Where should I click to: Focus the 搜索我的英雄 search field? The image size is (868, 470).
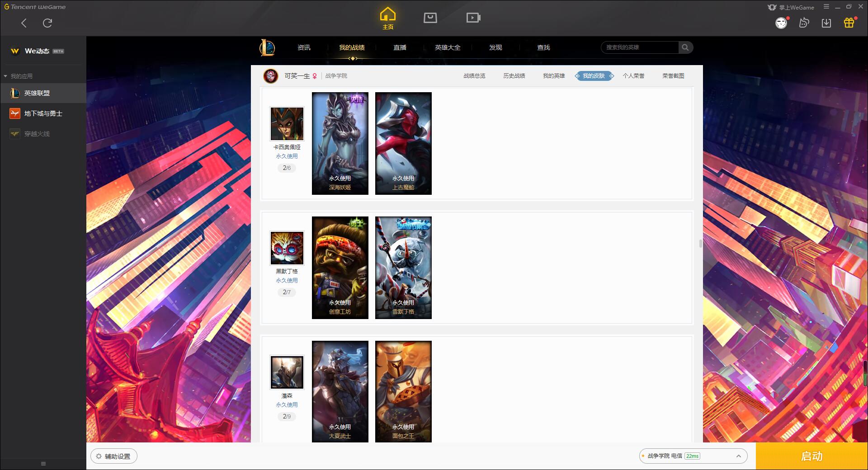pos(640,47)
